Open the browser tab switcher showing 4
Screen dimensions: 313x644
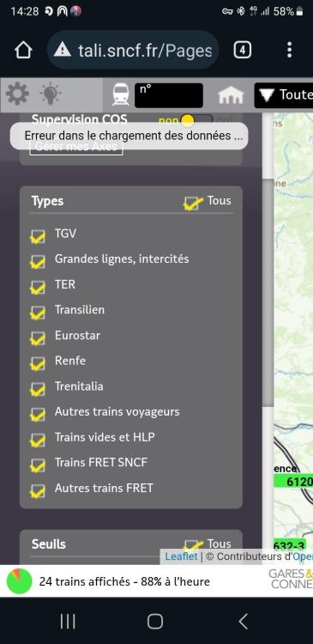pyautogui.click(x=243, y=50)
